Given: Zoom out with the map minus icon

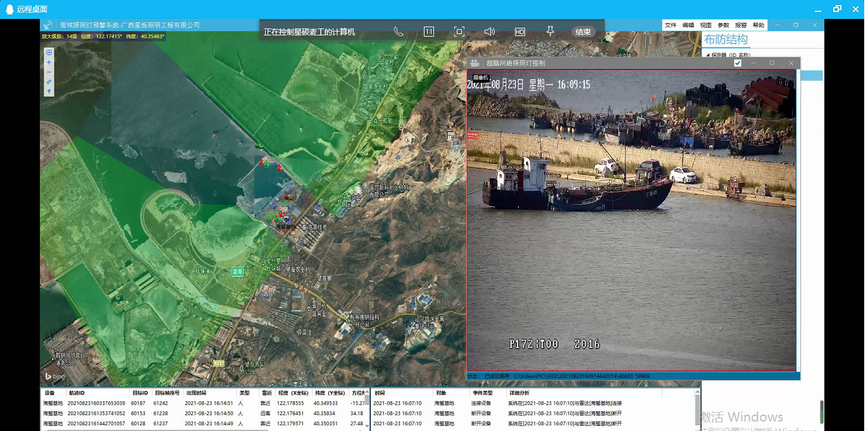Looking at the screenshot, I should [49, 72].
